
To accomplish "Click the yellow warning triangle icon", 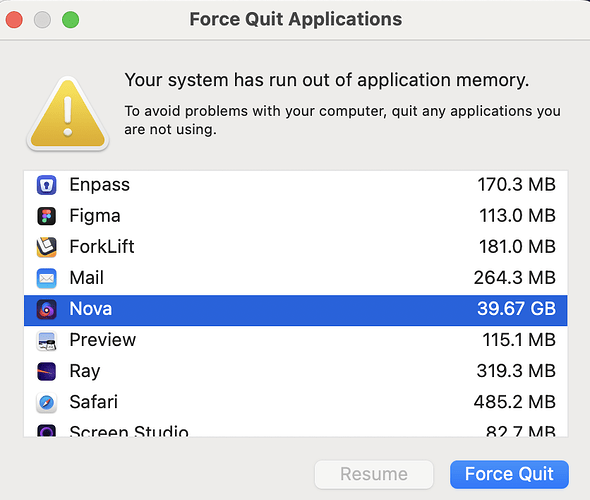I will (68, 114).
